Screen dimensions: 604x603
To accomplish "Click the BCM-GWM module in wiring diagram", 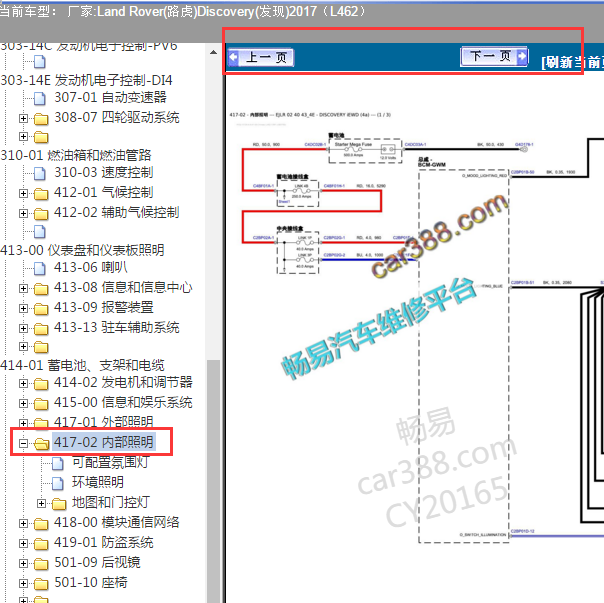I will tap(464, 356).
